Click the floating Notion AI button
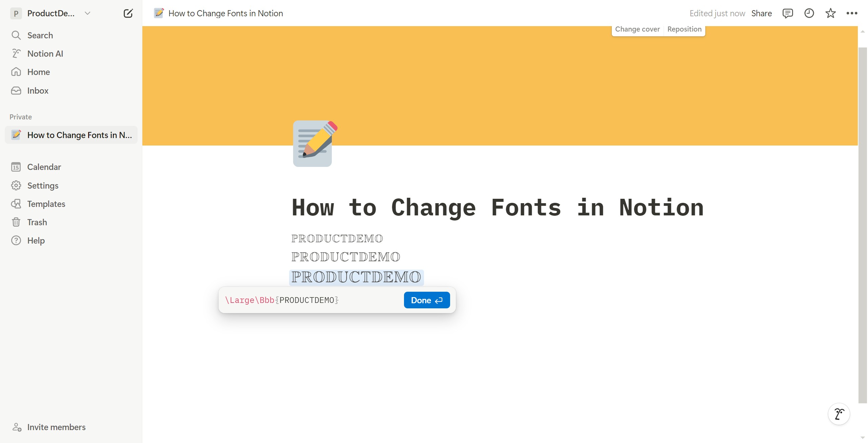The height and width of the screenshot is (443, 868). pos(839,414)
